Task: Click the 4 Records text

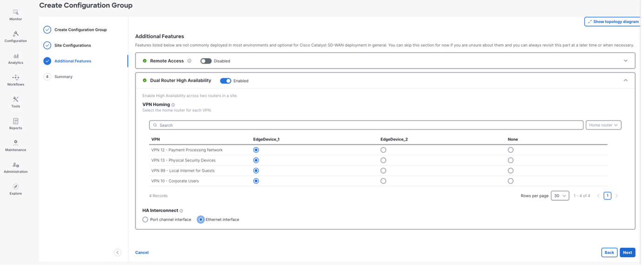Action: (x=158, y=196)
